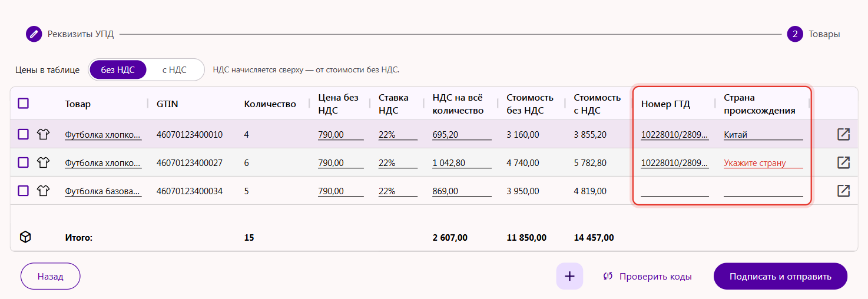Click Подписать и отправить
The width and height of the screenshot is (868, 299).
coord(780,276)
